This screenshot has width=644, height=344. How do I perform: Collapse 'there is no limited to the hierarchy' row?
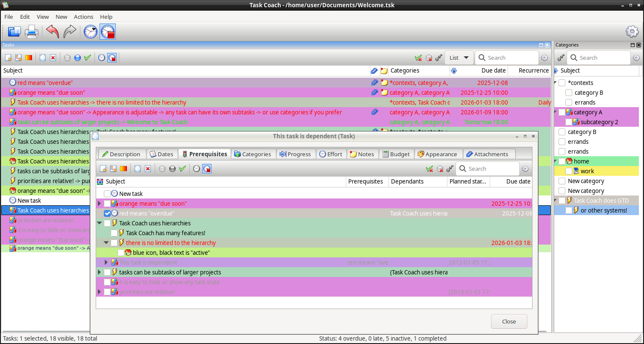(106, 243)
